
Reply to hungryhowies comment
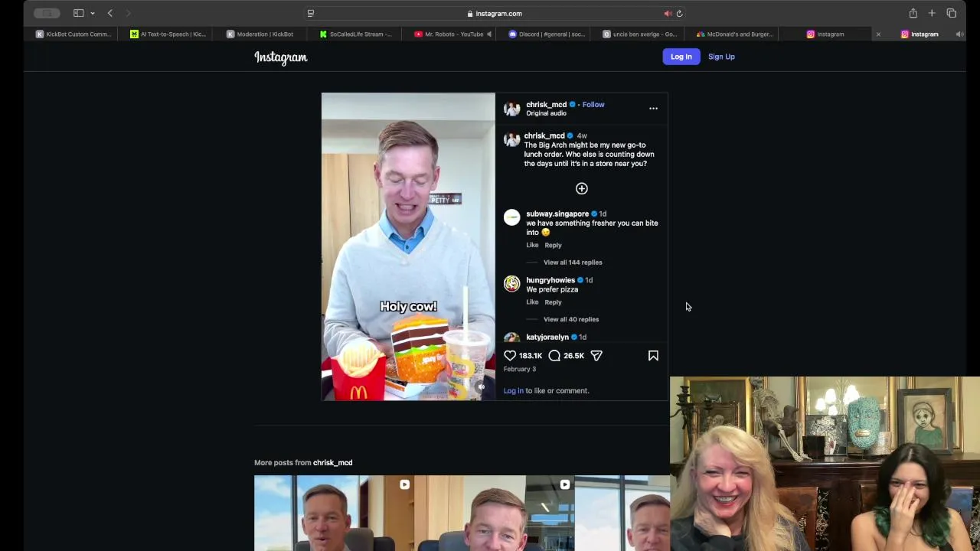click(x=553, y=302)
